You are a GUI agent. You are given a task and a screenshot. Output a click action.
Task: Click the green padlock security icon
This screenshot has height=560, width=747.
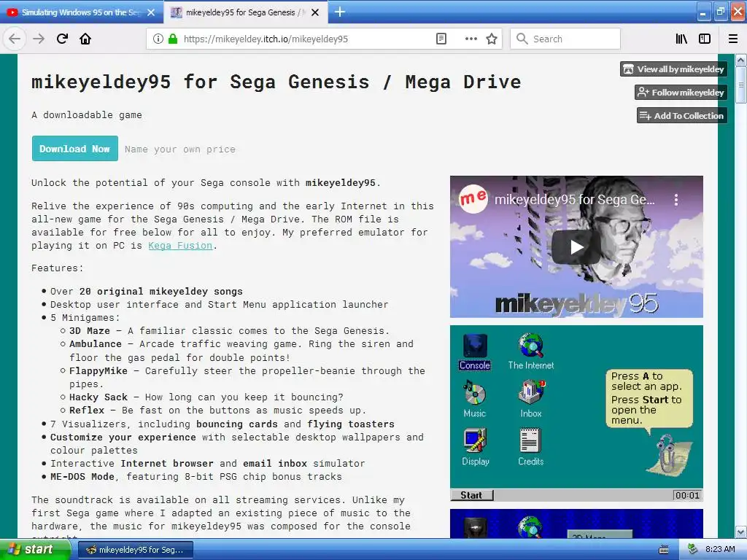172,39
